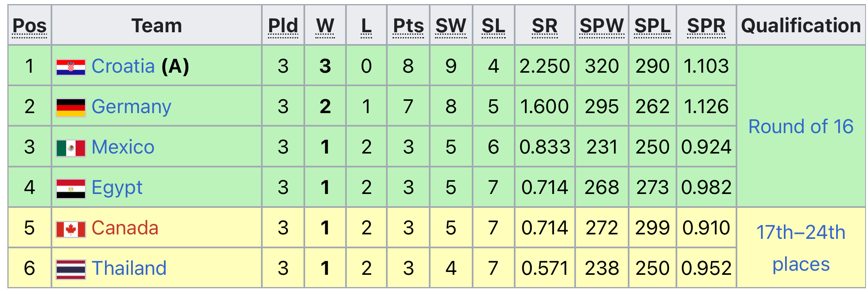Click the SPR column header abbreviation

[706, 26]
